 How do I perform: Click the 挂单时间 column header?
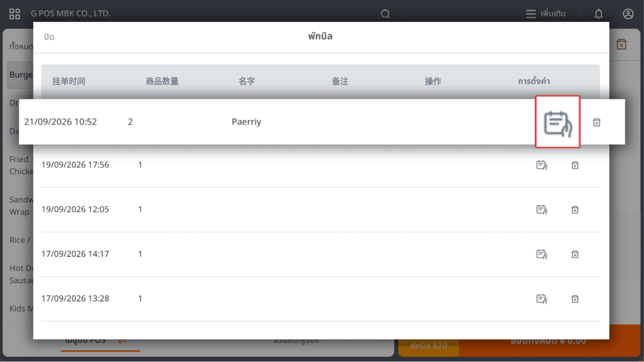[x=69, y=81]
